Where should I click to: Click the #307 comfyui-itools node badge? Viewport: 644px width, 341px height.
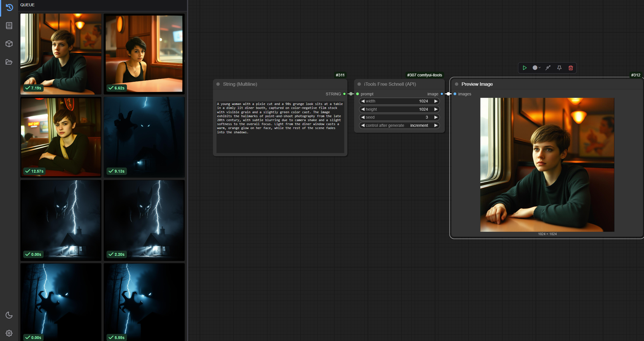tap(424, 75)
